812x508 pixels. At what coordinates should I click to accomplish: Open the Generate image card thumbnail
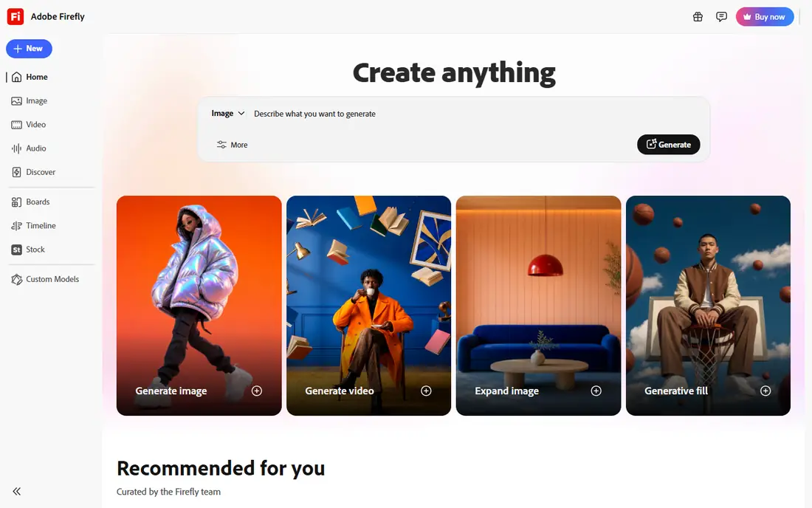point(199,306)
